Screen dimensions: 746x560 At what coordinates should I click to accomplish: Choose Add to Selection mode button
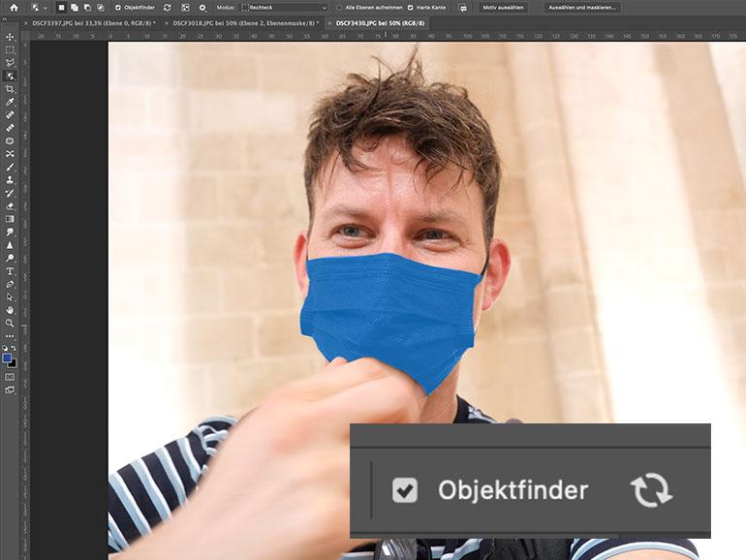click(x=75, y=8)
